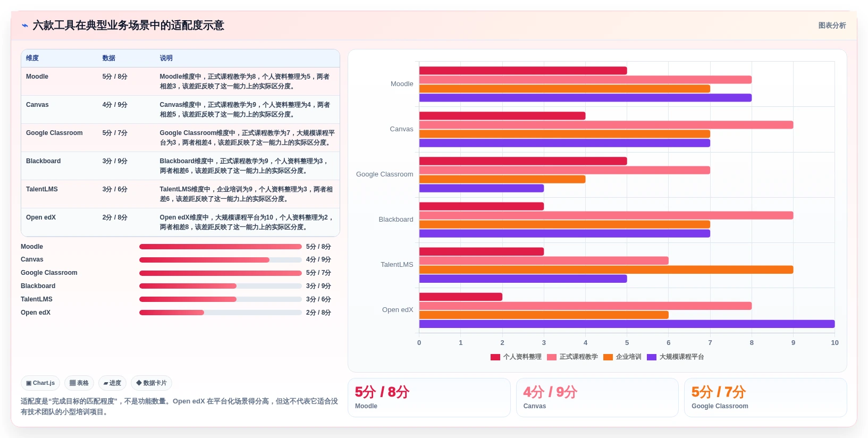This screenshot has width=868, height=438.
Task: Click the Chart.js tag chip
Action: [40, 383]
